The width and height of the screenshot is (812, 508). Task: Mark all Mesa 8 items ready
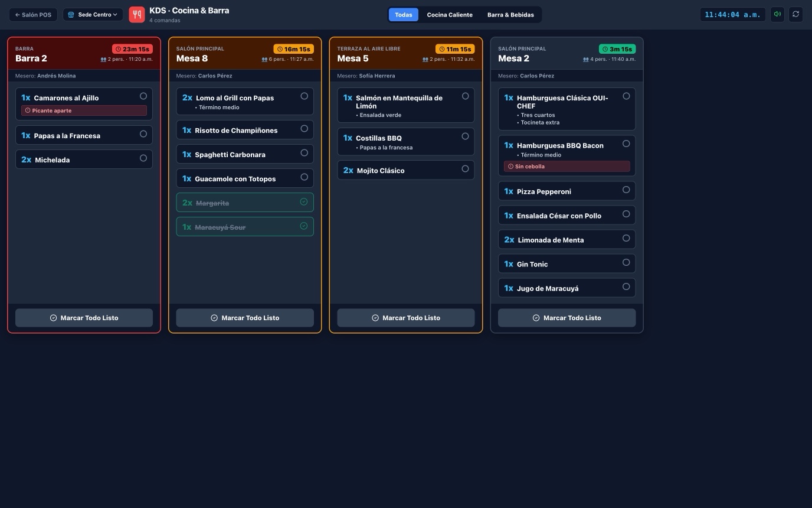pyautogui.click(x=245, y=318)
